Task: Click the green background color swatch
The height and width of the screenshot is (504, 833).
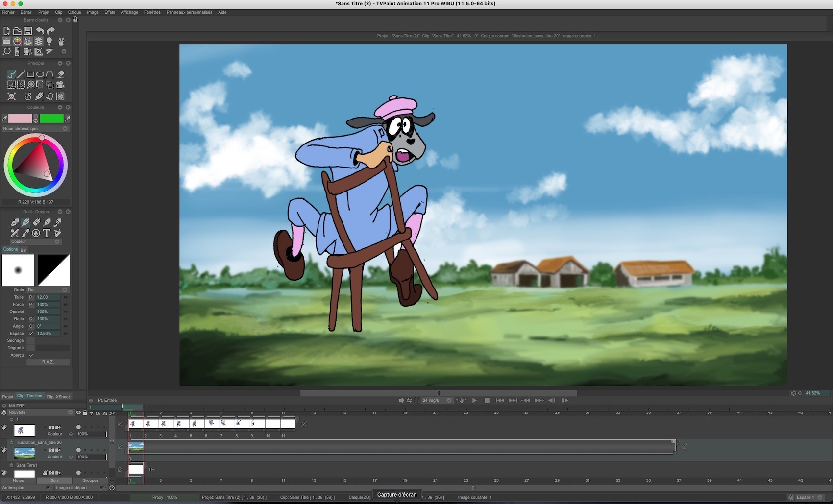Action: click(51, 119)
